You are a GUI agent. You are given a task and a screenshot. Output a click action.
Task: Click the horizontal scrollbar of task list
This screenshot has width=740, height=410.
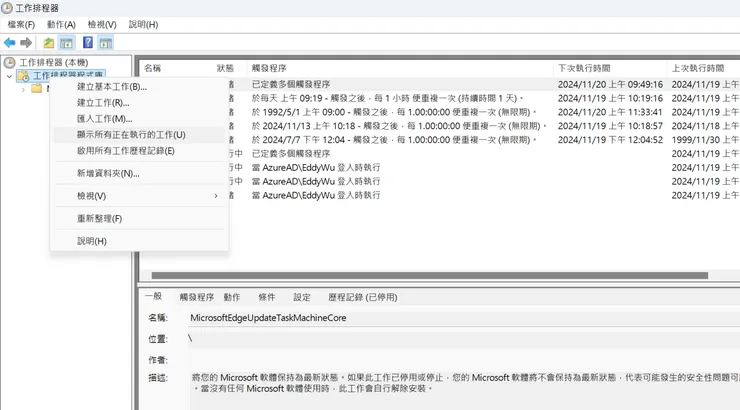tap(429, 276)
